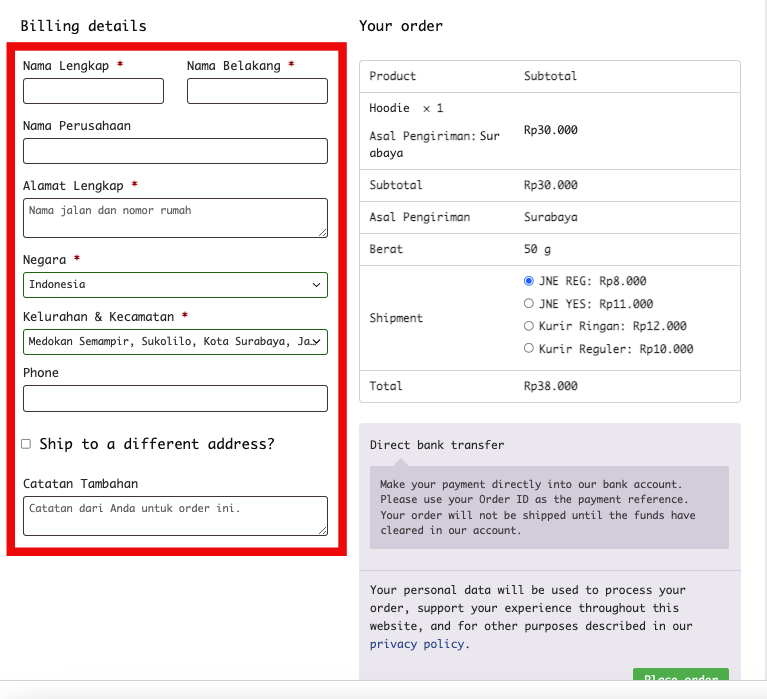Click the Asal Pengiriman value Surabaya
The image size is (767, 699).
coord(550,217)
